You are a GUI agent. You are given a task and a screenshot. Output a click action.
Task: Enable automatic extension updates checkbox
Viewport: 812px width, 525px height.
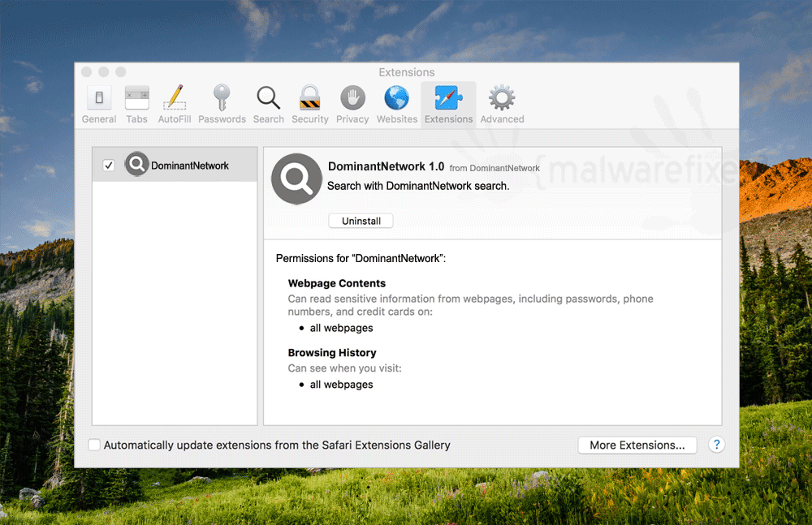[x=94, y=445]
